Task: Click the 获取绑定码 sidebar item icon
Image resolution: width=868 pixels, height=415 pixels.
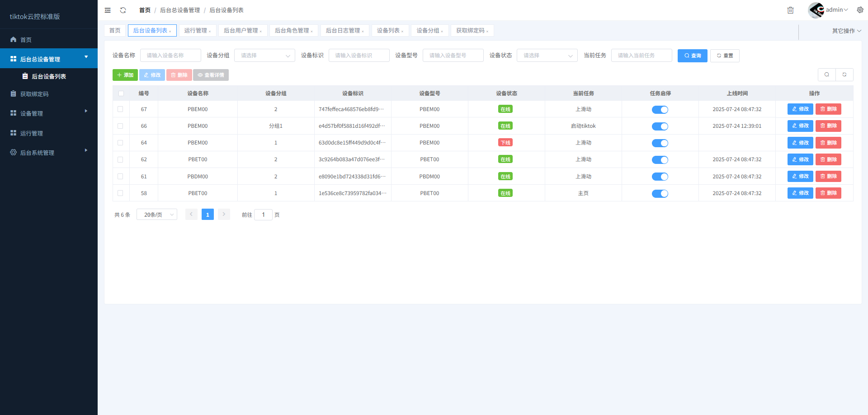Action: [x=13, y=93]
